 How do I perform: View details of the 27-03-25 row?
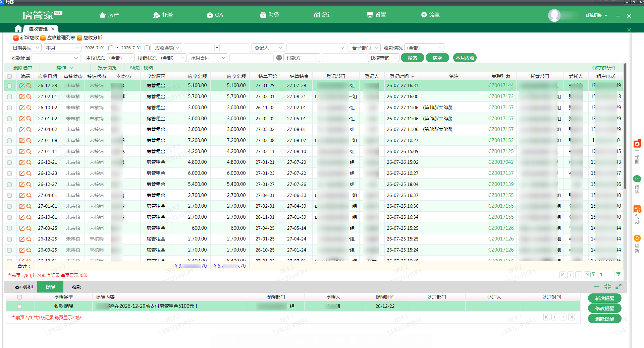(29, 228)
